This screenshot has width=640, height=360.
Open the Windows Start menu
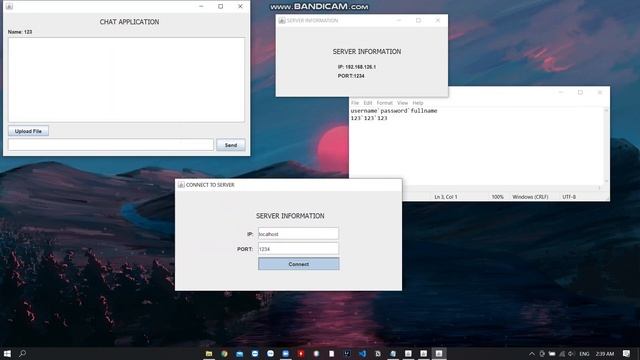(7, 353)
